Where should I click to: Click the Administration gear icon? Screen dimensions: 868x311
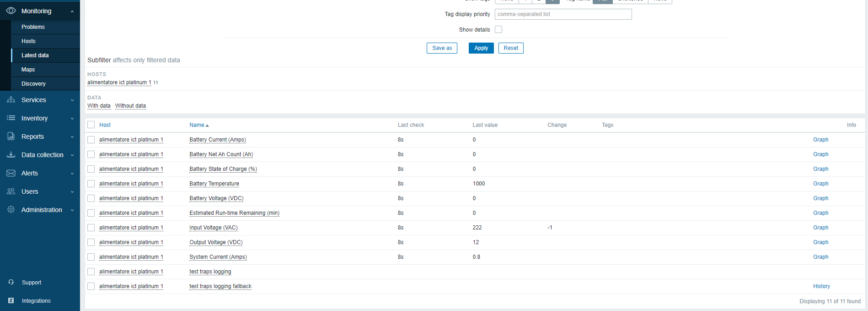(x=11, y=210)
